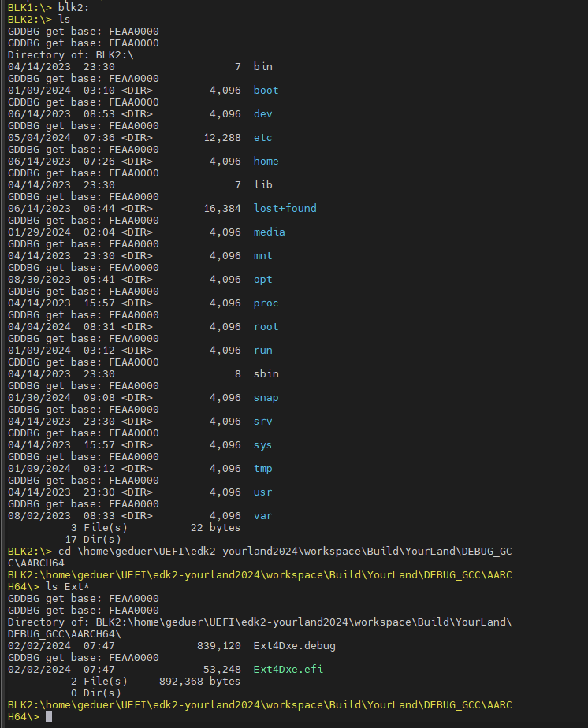
Task: Select the opt directory entry
Action: (262, 280)
